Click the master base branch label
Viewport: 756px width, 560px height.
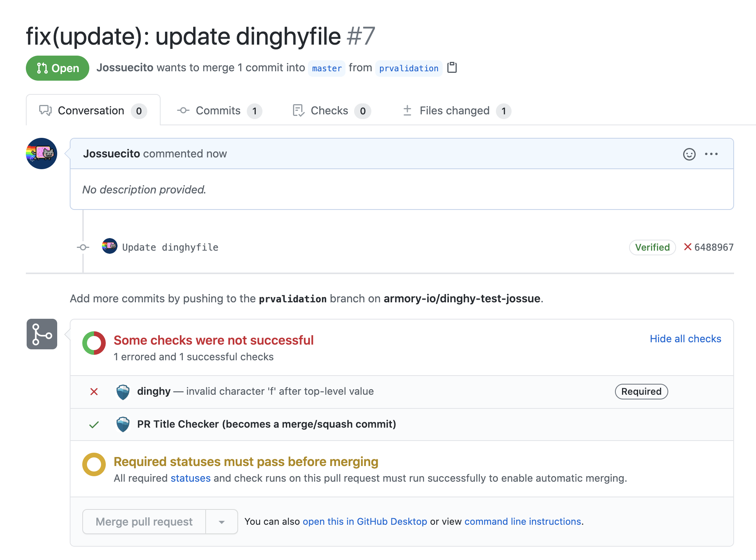click(x=327, y=68)
